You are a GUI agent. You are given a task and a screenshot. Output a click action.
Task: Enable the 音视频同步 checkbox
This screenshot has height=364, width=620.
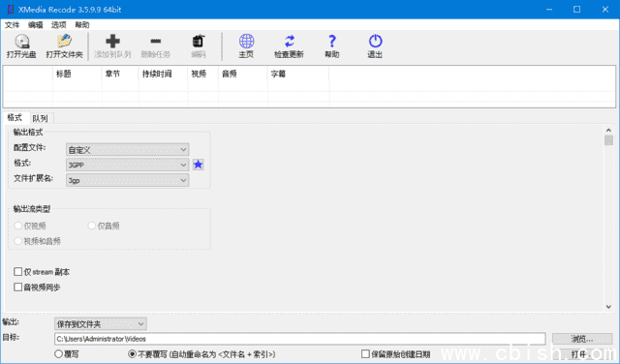[17, 288]
